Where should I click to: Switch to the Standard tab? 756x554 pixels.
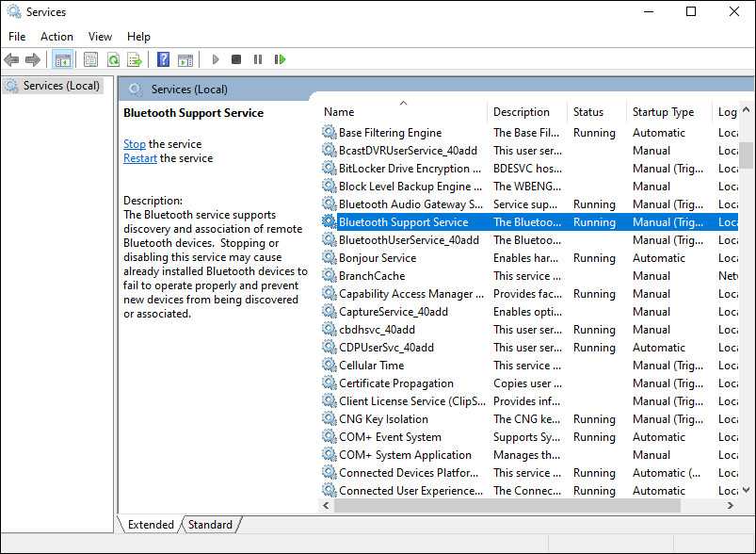click(211, 525)
